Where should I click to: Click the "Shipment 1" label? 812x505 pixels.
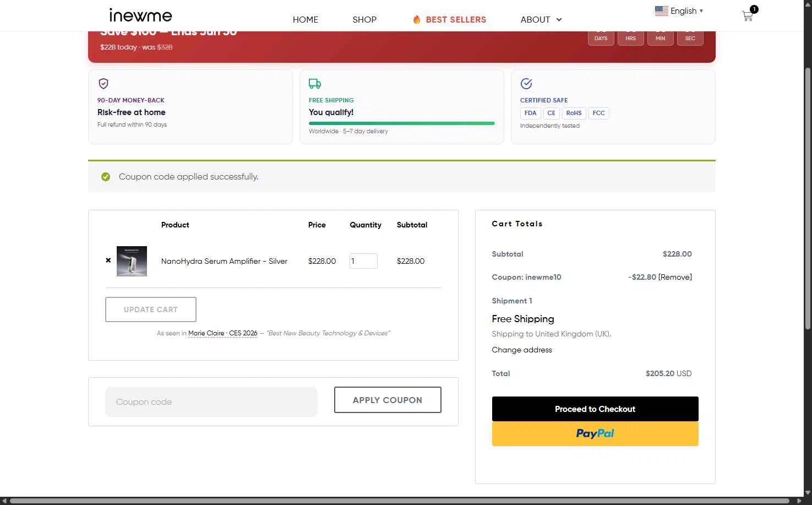[512, 301]
